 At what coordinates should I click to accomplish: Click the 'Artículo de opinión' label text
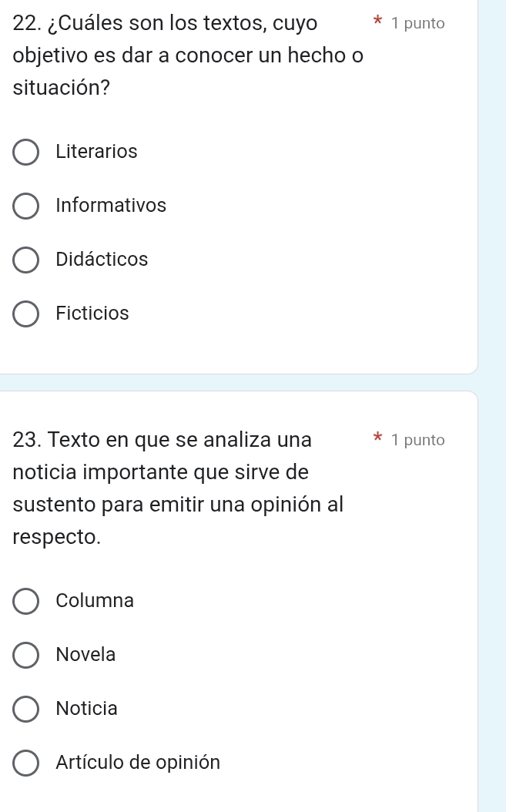(x=138, y=762)
